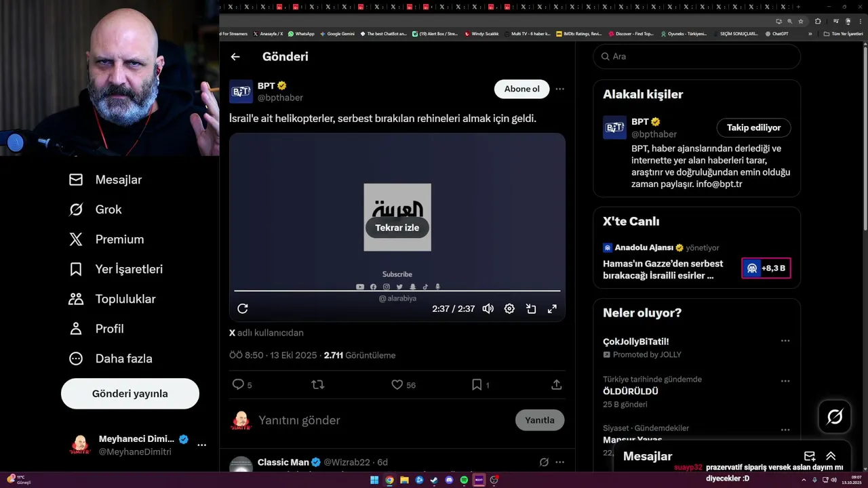This screenshot has height=488, width=868.
Task: Open File Explorer from taskbar
Action: point(404,480)
